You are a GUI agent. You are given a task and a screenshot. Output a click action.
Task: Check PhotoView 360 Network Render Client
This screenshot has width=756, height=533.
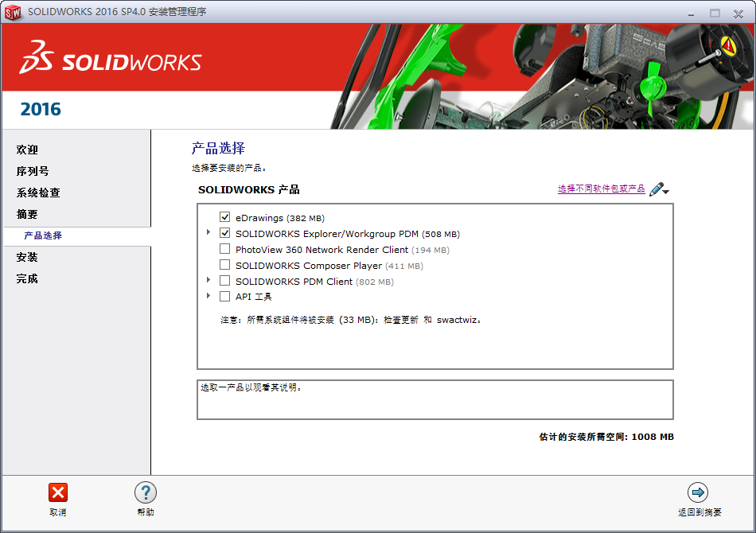click(224, 249)
